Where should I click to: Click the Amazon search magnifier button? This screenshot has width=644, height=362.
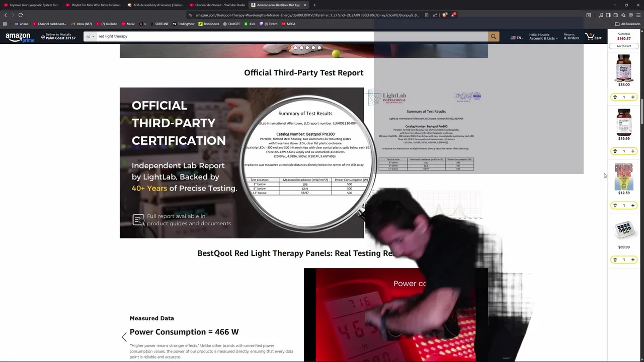[x=494, y=36]
